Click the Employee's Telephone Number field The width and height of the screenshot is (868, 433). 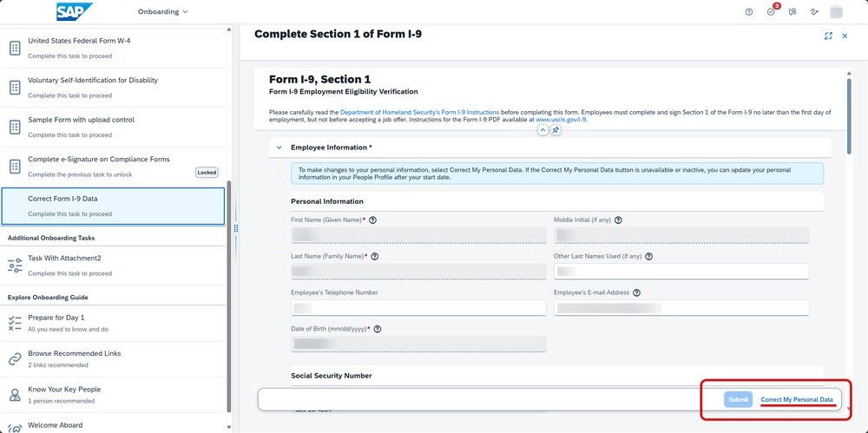click(x=418, y=308)
